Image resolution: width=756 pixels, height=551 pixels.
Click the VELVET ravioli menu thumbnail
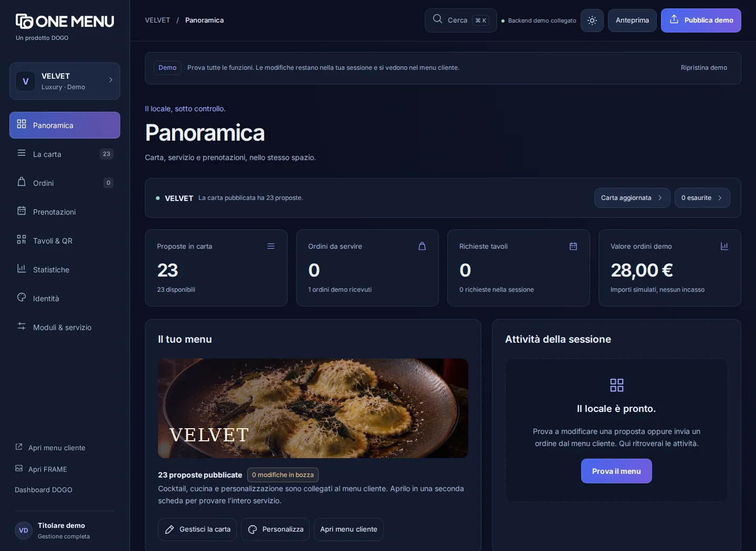(x=313, y=408)
